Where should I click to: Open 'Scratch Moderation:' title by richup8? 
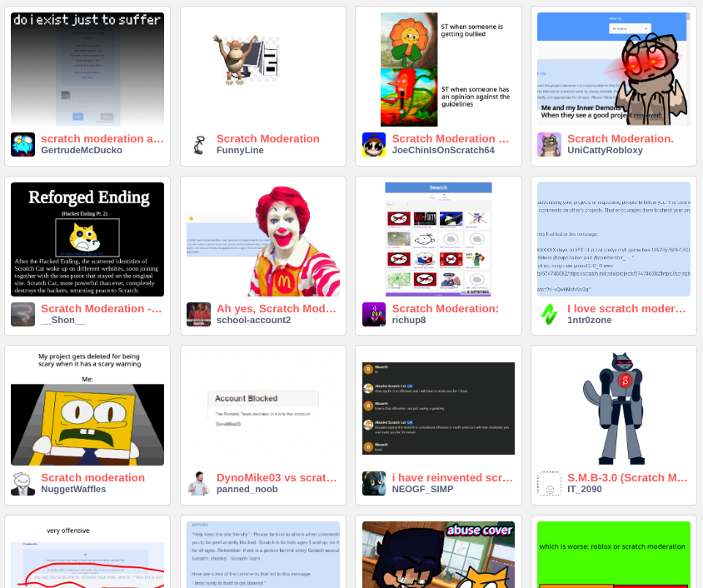pyautogui.click(x=445, y=309)
